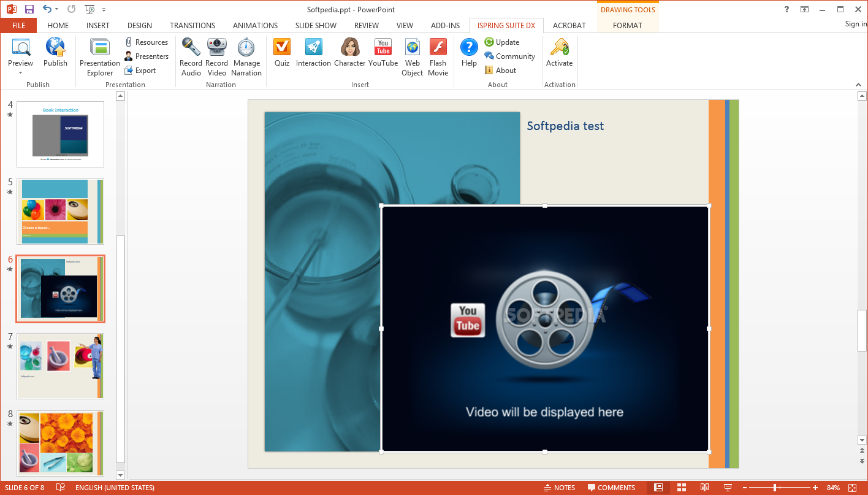Switch to the INSERT tab
The width and height of the screenshot is (868, 495).
pos(98,26)
